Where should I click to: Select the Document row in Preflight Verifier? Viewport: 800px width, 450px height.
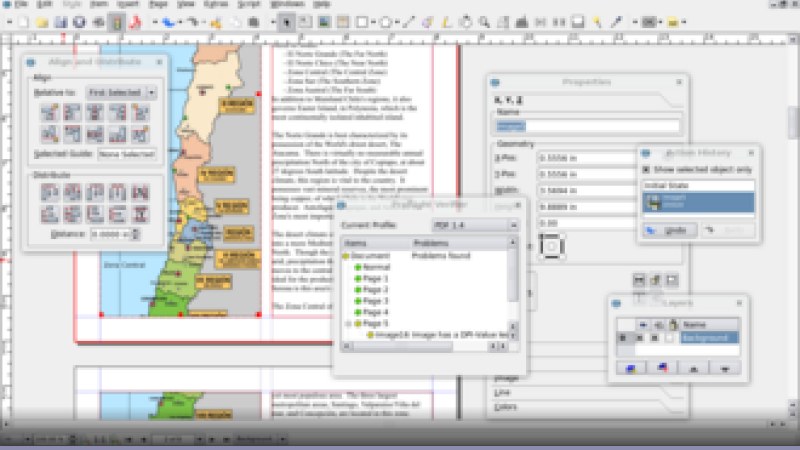[370, 256]
